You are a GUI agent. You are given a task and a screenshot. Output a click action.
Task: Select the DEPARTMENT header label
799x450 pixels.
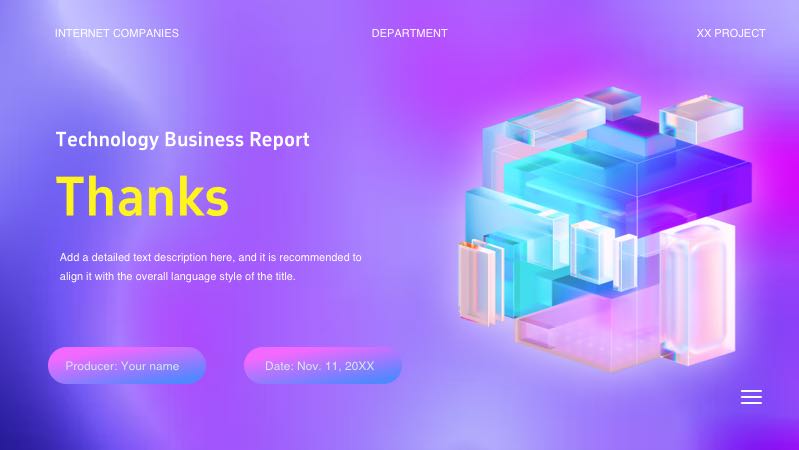[x=409, y=33]
